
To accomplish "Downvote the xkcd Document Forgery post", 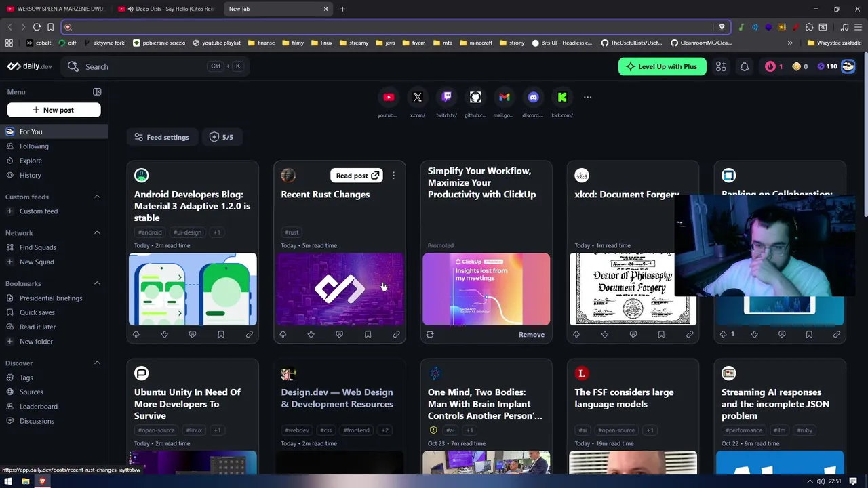I will [604, 334].
